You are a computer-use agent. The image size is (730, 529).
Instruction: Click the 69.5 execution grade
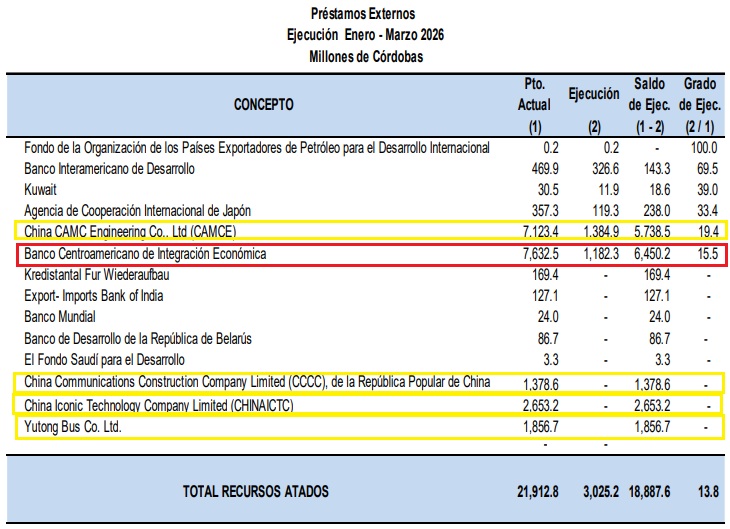(707, 169)
